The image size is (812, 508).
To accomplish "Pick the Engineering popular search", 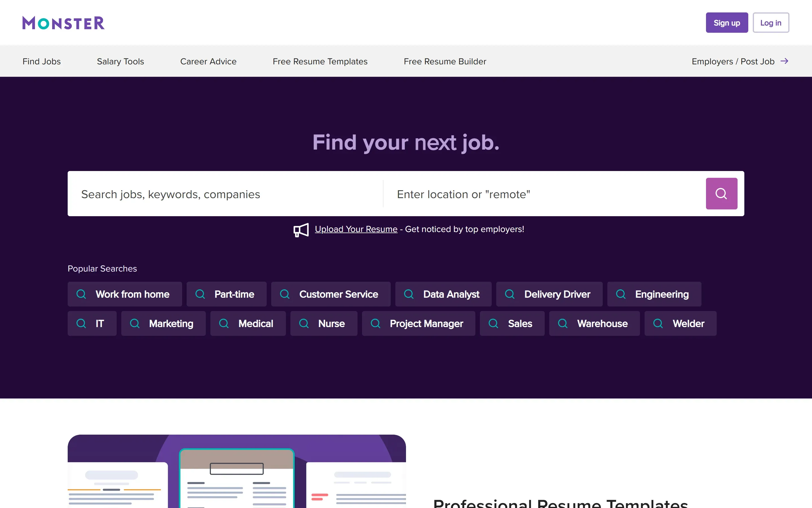I will [654, 294].
